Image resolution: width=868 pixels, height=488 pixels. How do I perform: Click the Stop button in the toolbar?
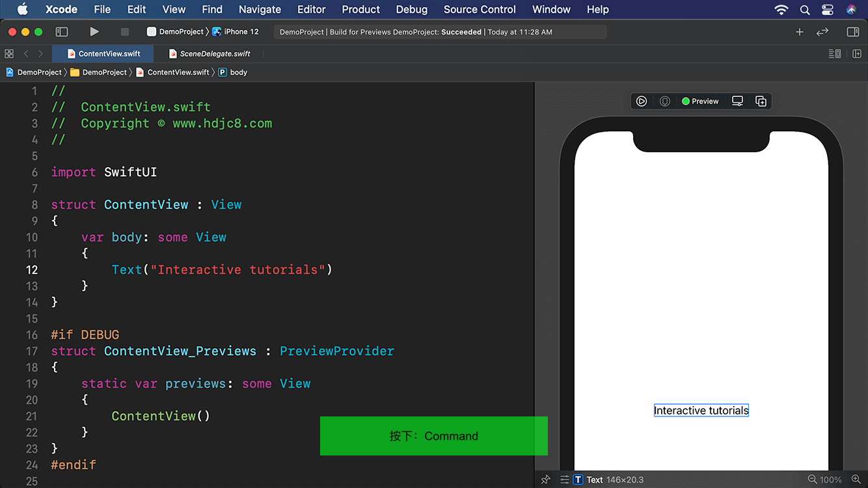125,32
